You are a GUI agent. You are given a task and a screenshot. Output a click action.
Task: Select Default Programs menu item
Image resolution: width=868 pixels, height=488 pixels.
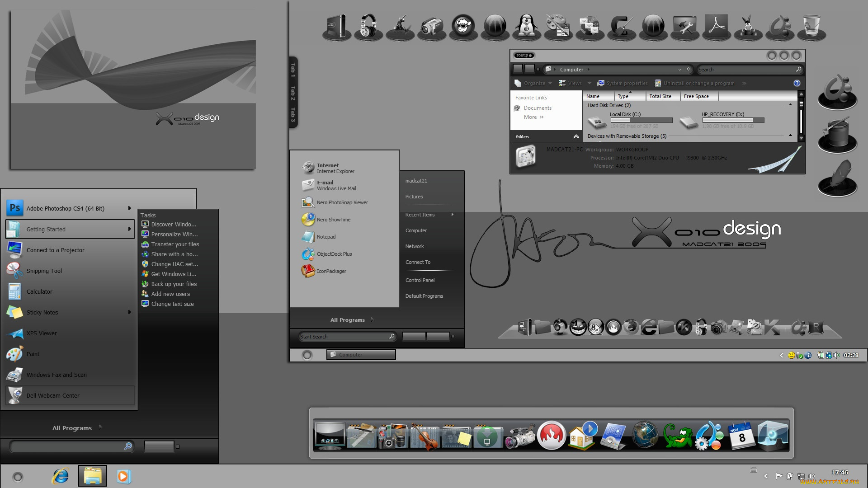coord(425,295)
